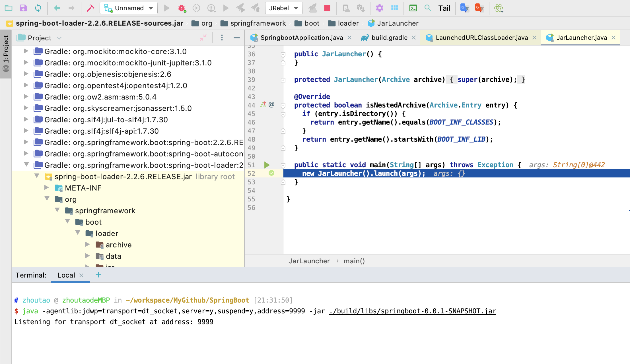Click the blue Google Translate icon
630x364 pixels.
464,8
